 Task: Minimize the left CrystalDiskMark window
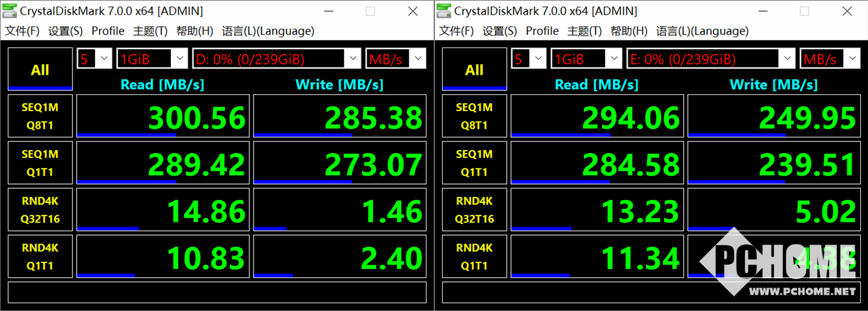328,11
